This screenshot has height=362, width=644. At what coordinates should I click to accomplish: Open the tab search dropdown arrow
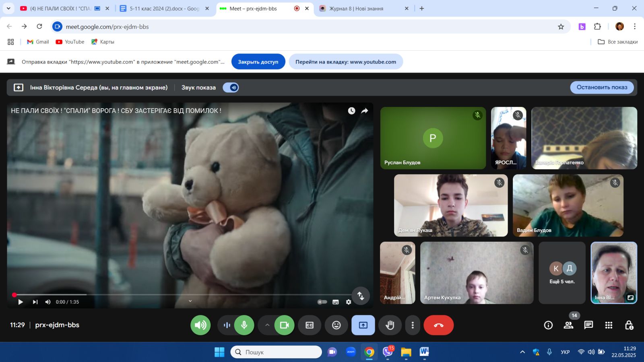point(8,8)
